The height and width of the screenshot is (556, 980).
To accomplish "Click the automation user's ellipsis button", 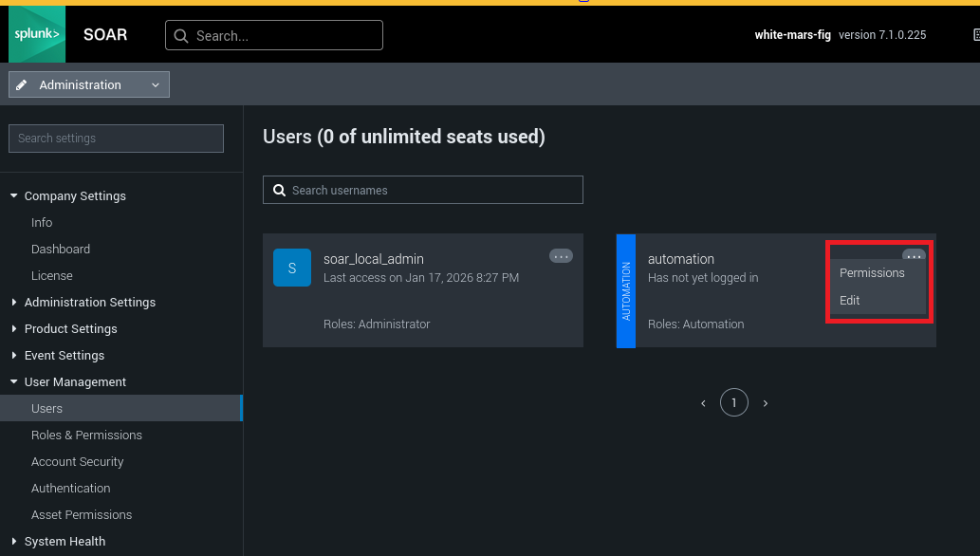I will point(914,255).
